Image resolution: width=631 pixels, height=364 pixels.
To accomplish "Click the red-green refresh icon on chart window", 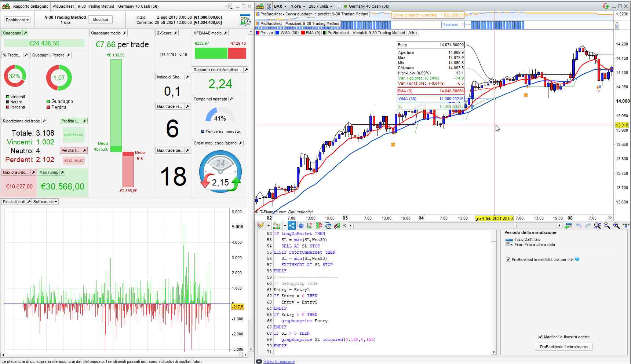I will (x=605, y=6).
